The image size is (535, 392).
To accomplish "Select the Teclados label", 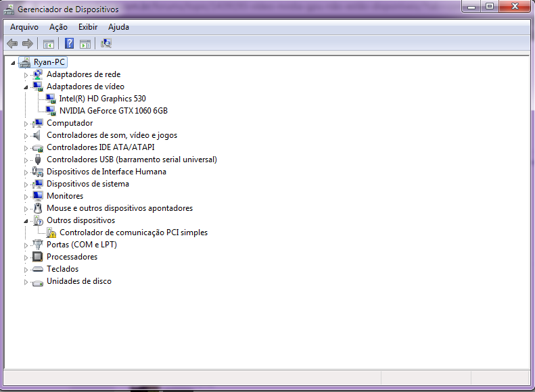I will tap(62, 269).
